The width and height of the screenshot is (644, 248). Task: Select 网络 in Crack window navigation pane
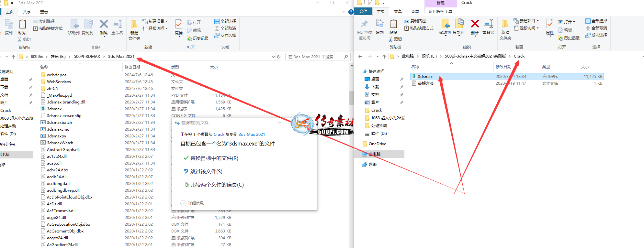pos(373,164)
